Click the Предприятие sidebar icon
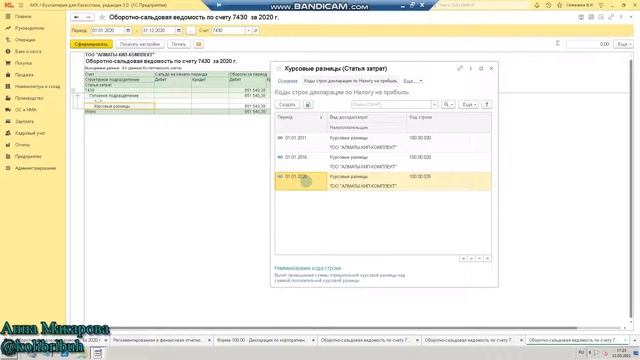 pos(8,156)
